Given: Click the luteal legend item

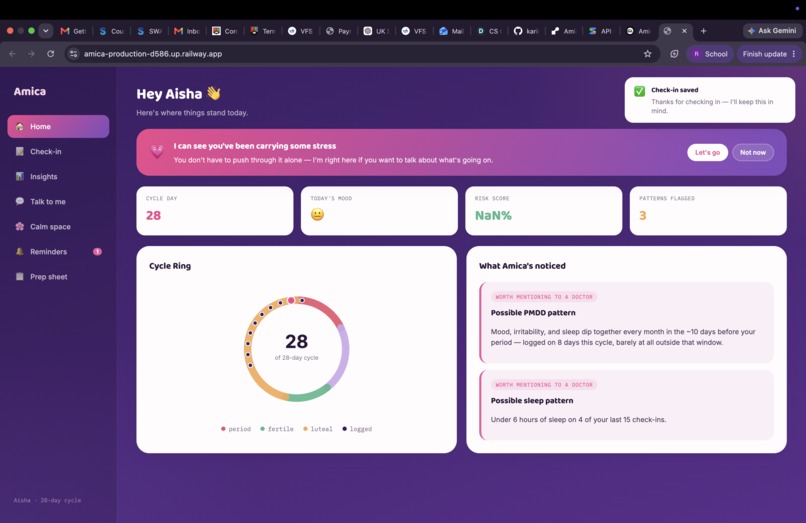Looking at the screenshot, I should [x=318, y=429].
